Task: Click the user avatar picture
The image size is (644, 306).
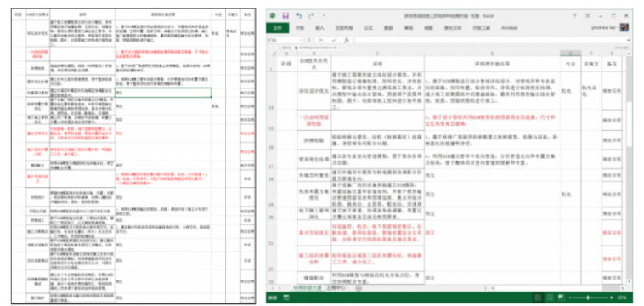Action: (624, 27)
